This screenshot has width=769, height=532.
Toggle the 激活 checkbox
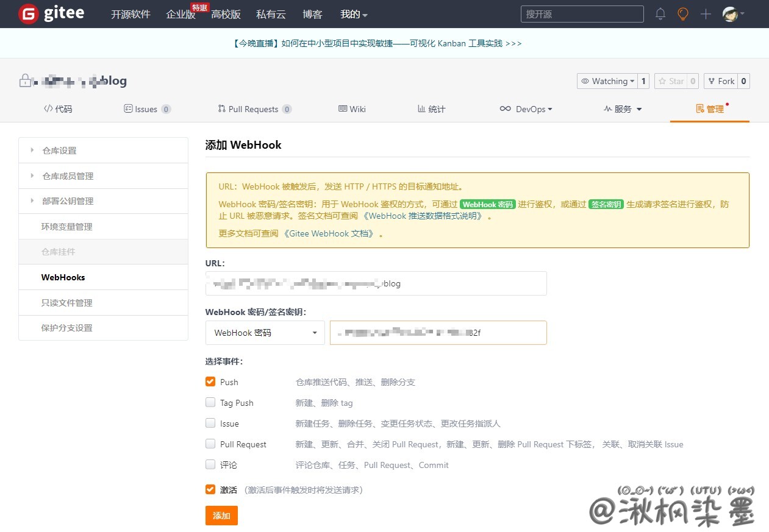(210, 489)
